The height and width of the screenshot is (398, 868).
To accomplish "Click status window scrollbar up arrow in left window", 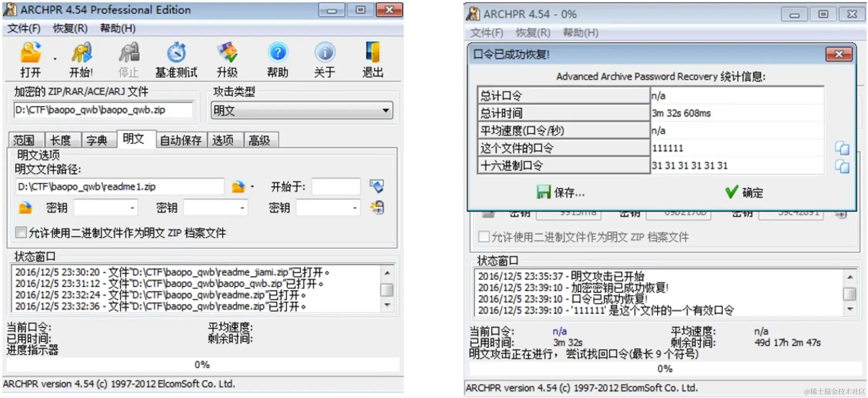I will coord(387,273).
